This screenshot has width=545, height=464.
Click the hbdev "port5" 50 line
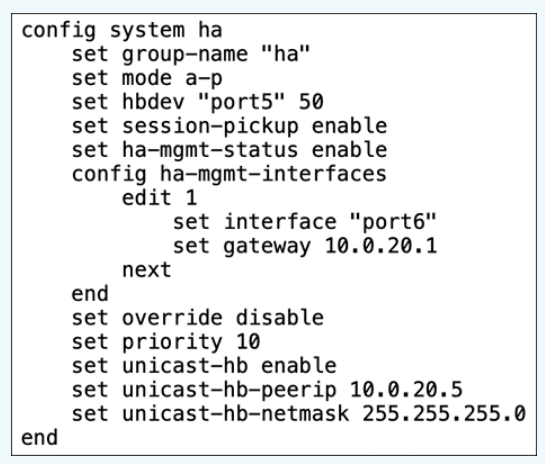(x=197, y=102)
